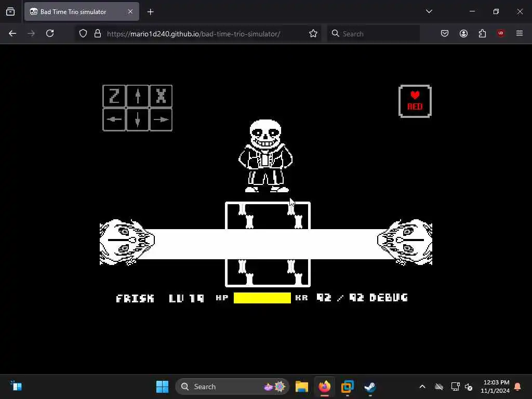The width and height of the screenshot is (532, 399).
Task: Open Steam from the taskbar
Action: pos(370,387)
